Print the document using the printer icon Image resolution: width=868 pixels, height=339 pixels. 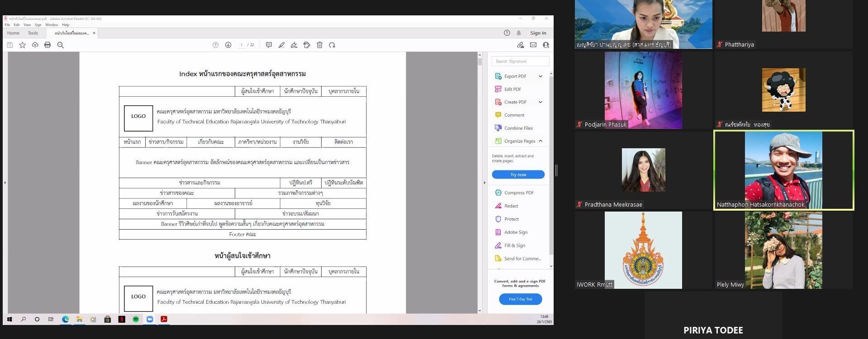point(47,45)
